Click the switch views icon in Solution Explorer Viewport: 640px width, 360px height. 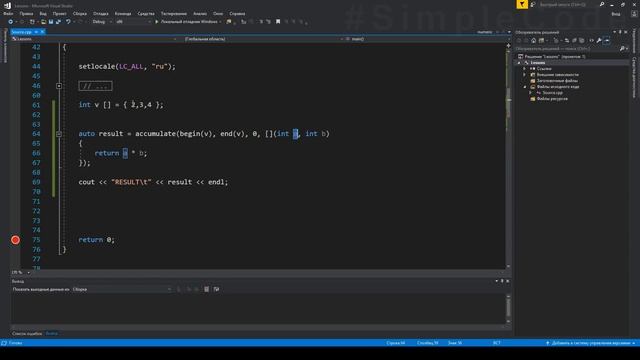[542, 40]
